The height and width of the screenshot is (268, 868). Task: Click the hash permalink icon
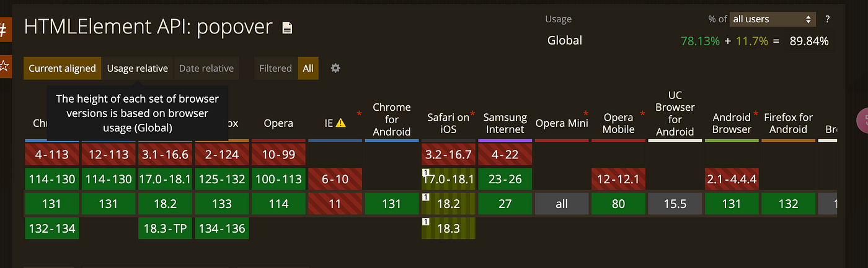tap(5, 28)
